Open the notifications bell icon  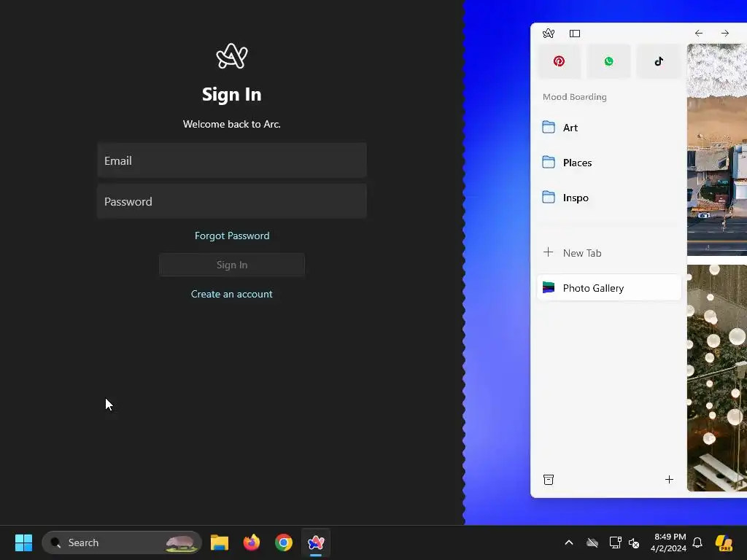click(x=697, y=542)
